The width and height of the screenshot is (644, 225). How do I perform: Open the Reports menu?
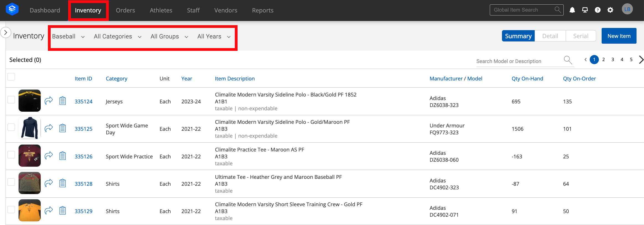(x=262, y=10)
